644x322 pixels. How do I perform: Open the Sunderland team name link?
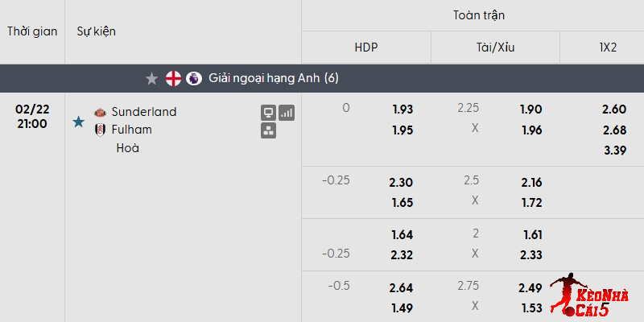[x=144, y=112]
